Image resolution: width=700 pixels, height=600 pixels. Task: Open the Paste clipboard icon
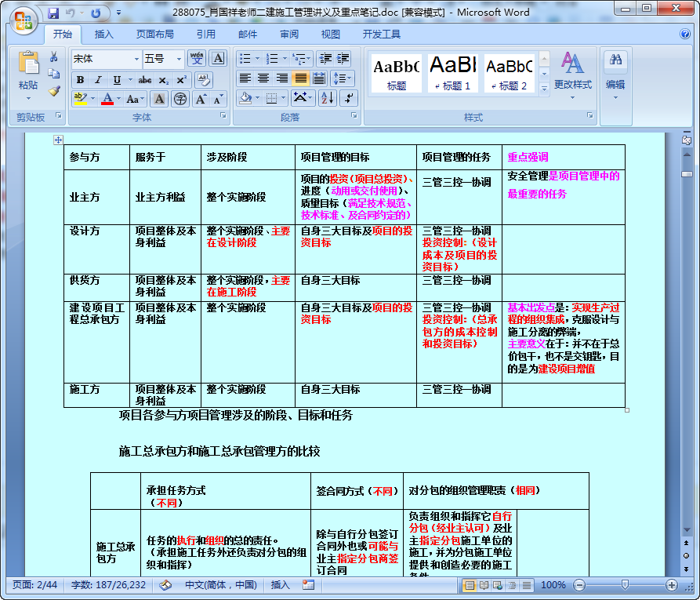tap(28, 63)
